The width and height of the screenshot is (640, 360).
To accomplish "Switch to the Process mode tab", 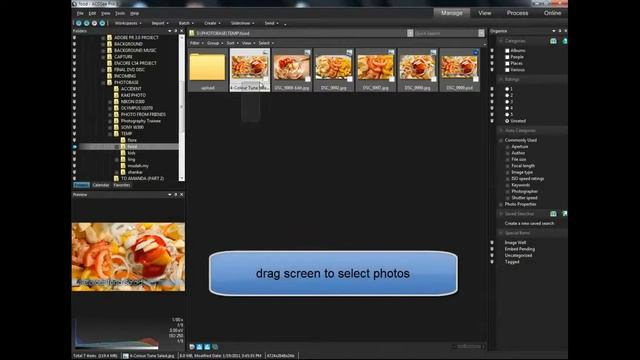I will (x=517, y=13).
